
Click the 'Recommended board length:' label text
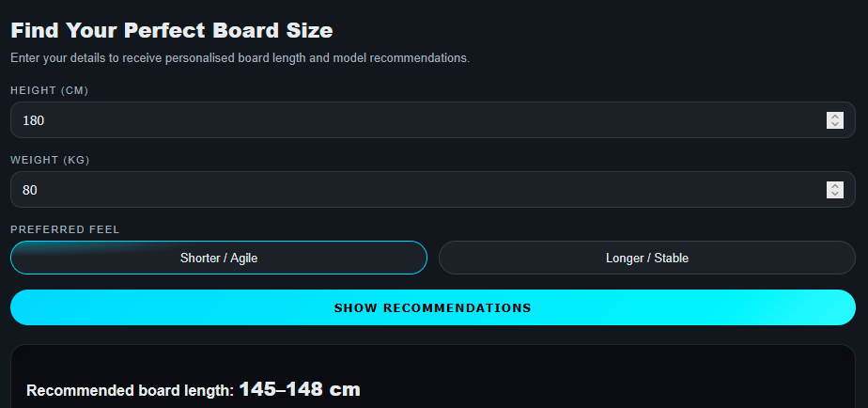tap(130, 391)
